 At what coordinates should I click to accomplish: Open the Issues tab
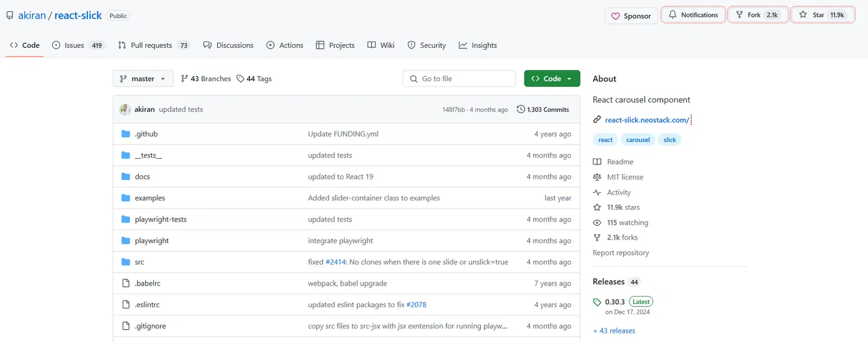pyautogui.click(x=78, y=45)
